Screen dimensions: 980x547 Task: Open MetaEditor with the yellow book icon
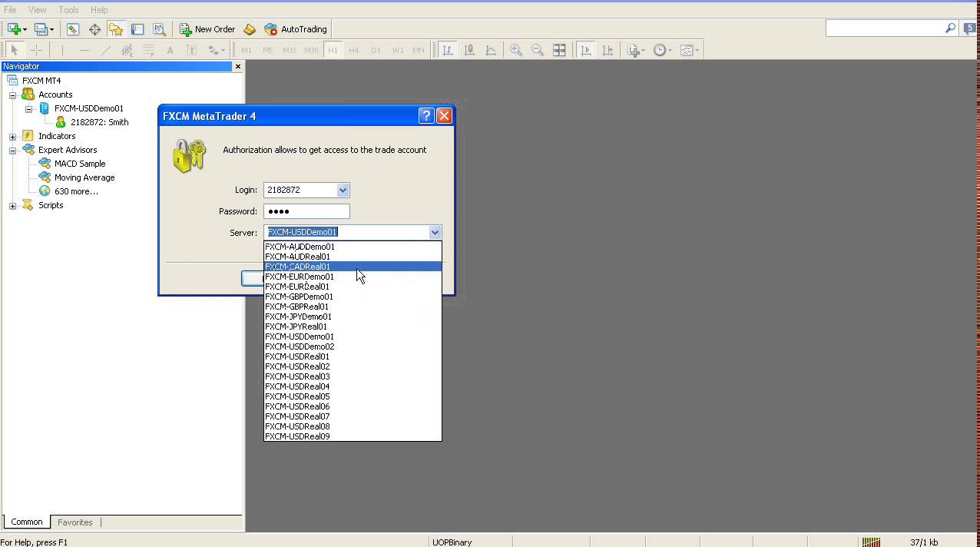250,29
